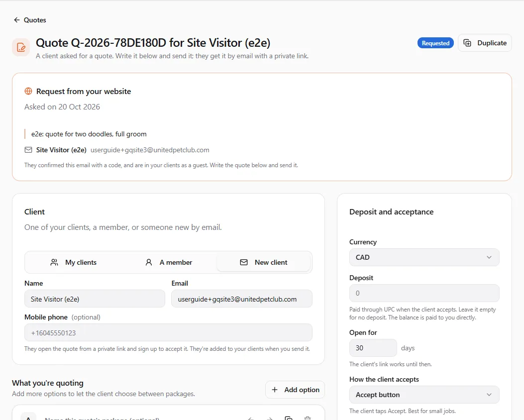Select the A member tab
Image resolution: width=524 pixels, height=420 pixels.
point(169,262)
